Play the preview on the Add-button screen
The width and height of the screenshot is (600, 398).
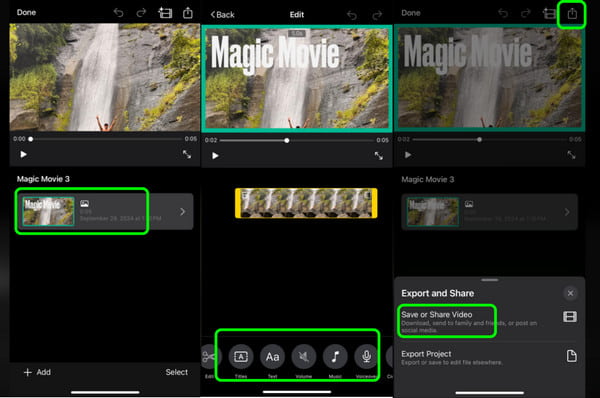23,154
